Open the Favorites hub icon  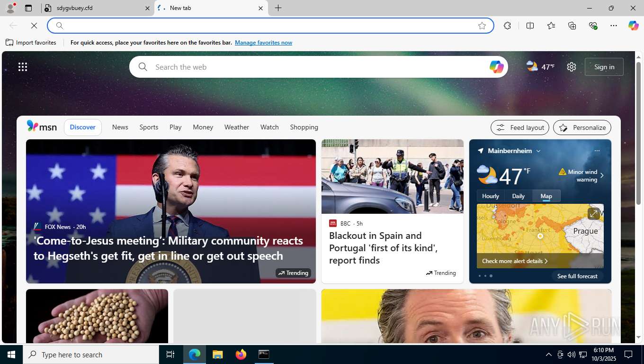[551, 26]
